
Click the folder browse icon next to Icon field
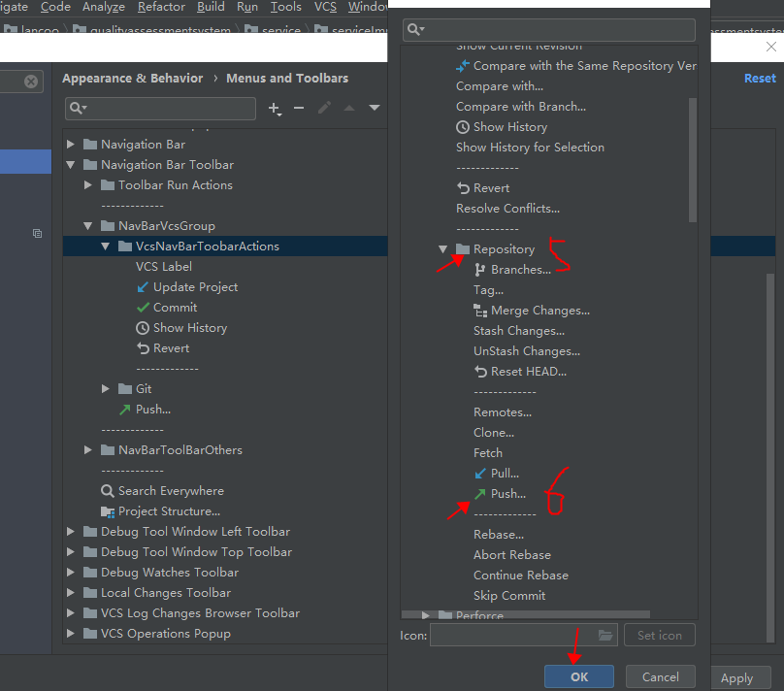point(604,635)
